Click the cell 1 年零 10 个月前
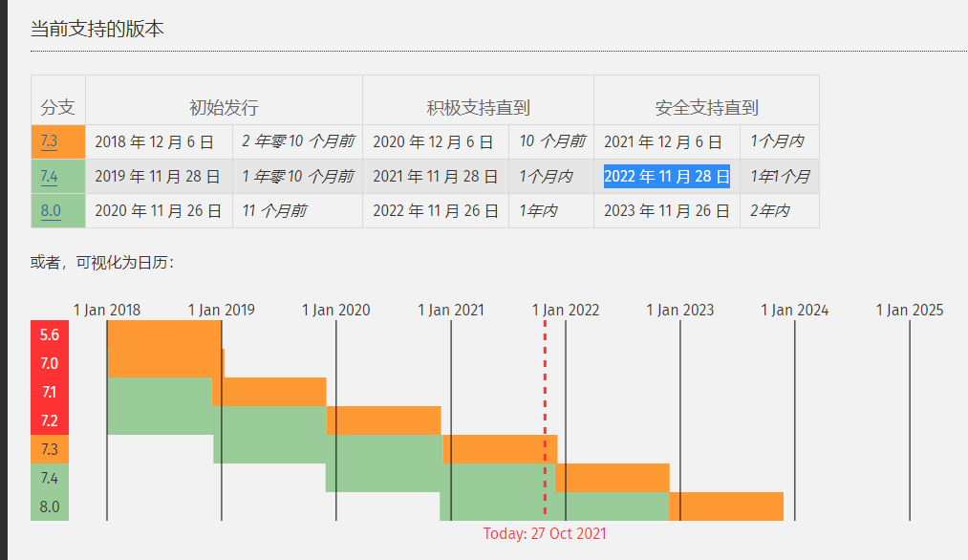This screenshot has width=968, height=560. (x=297, y=176)
